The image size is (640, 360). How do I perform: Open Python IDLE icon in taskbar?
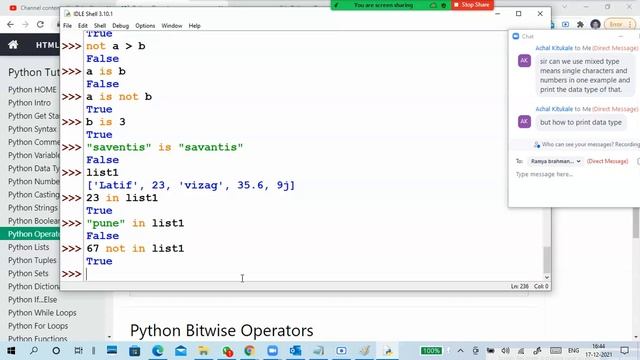click(388, 351)
